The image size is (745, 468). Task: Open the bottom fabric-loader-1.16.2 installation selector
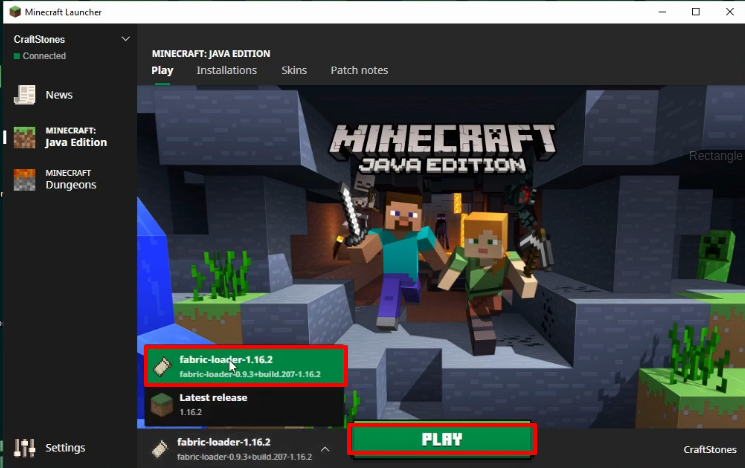[x=241, y=449]
